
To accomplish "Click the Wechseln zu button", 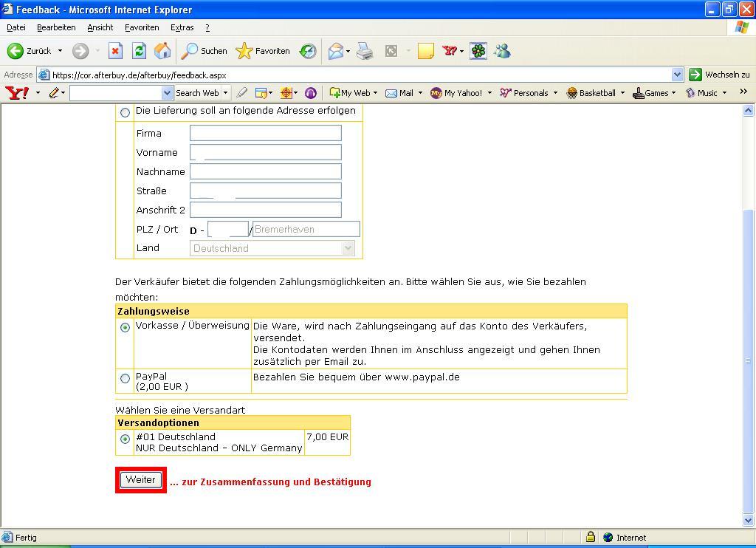I will (720, 75).
